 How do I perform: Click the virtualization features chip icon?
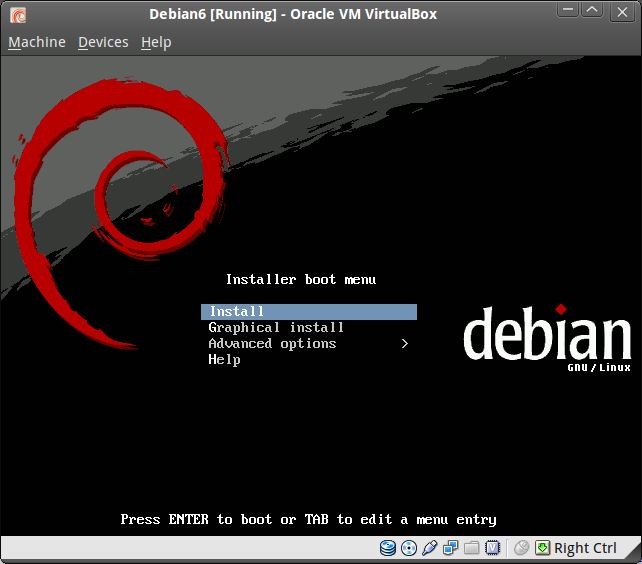(493, 548)
